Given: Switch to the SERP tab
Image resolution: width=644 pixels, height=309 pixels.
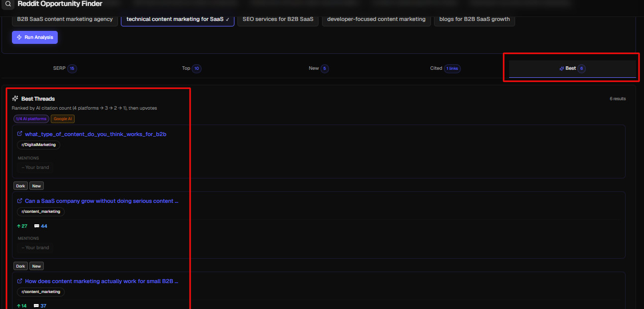Looking at the screenshot, I should tap(65, 68).
